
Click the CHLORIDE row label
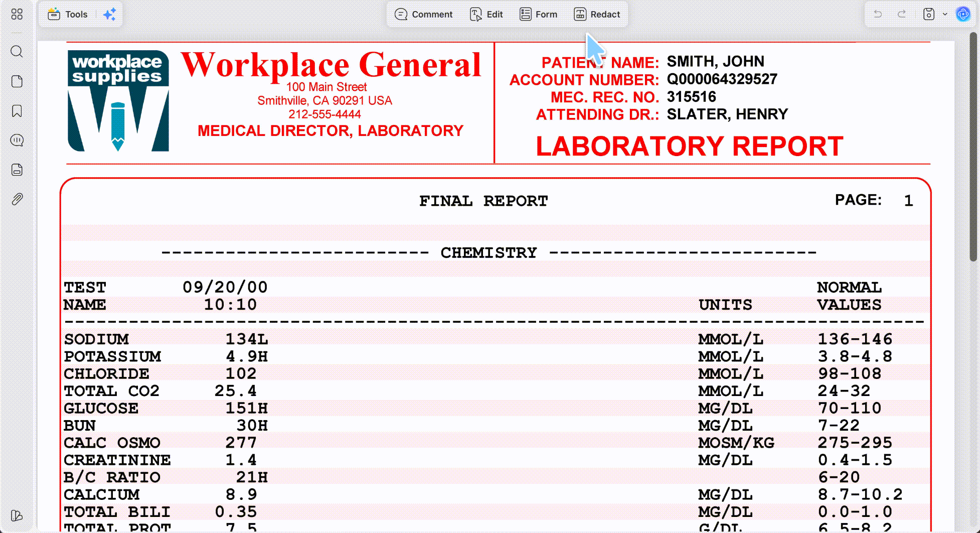point(106,373)
